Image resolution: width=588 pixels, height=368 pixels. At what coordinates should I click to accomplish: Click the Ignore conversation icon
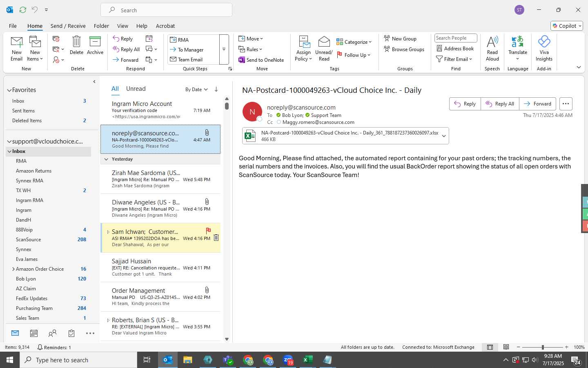point(56,39)
